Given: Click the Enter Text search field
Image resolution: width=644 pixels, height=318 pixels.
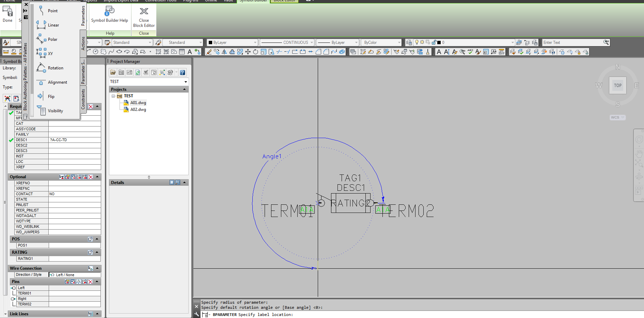Looking at the screenshot, I should (572, 43).
